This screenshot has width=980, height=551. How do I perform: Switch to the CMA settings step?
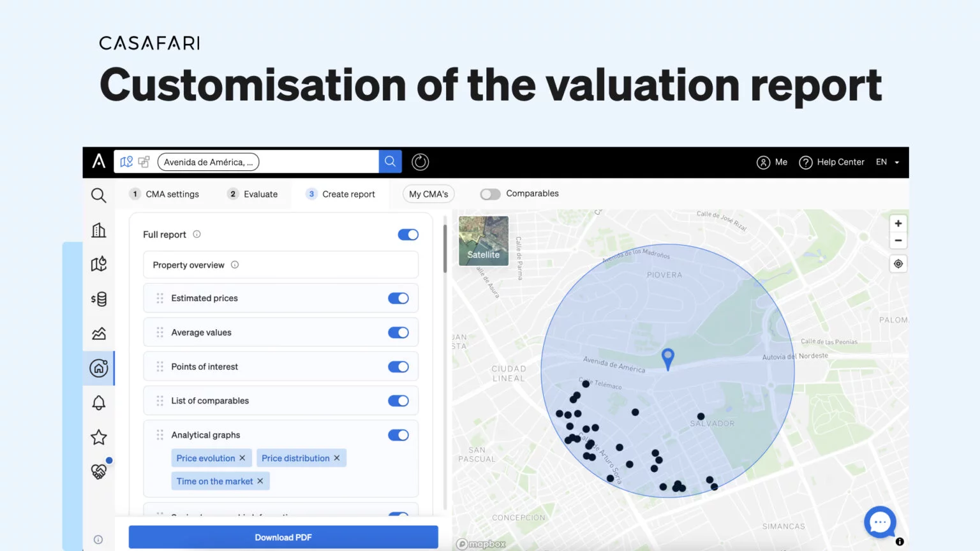165,194
